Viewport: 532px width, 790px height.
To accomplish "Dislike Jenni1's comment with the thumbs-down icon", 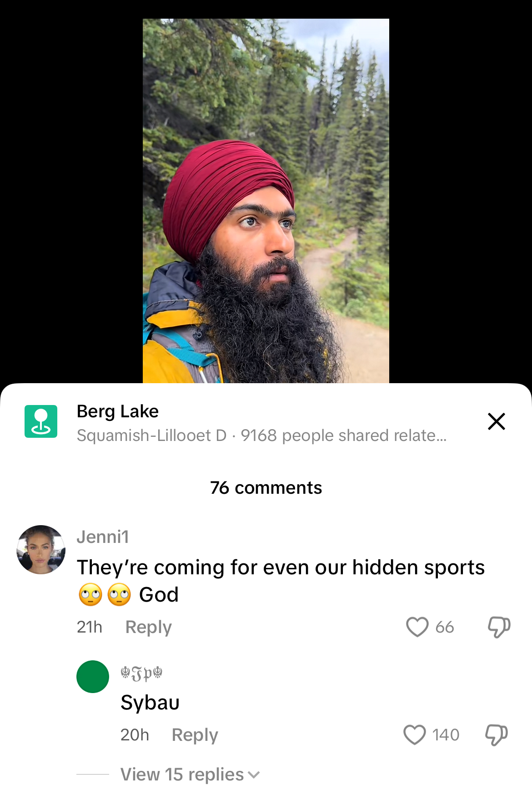I will click(499, 627).
